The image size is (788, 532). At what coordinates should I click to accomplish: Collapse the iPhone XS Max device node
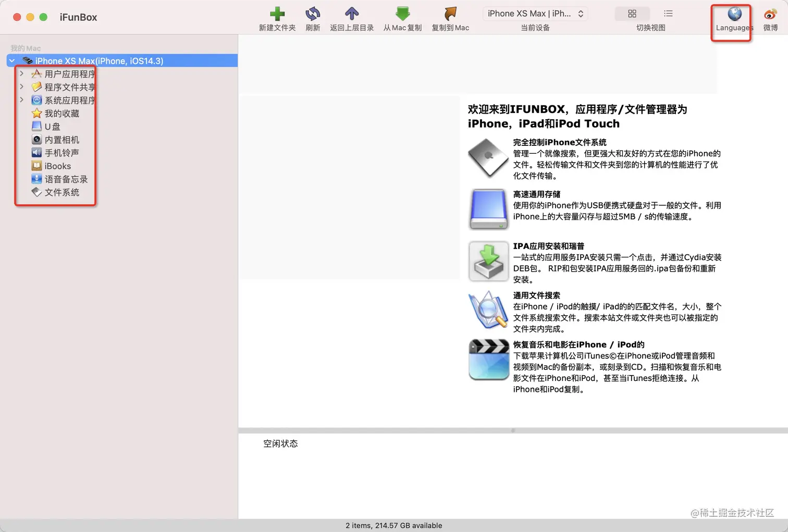point(12,61)
